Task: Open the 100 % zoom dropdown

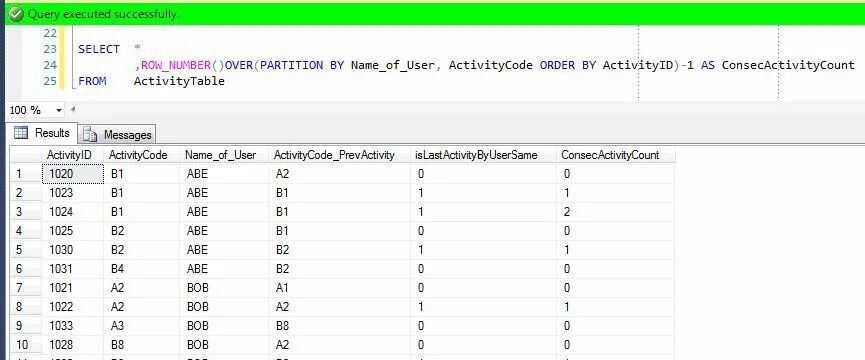Action: tap(59, 110)
